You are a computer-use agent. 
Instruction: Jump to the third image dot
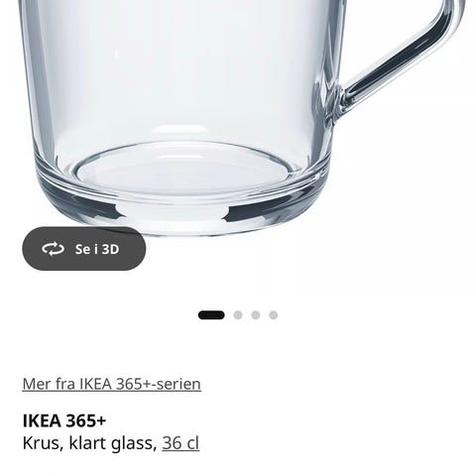click(x=256, y=315)
